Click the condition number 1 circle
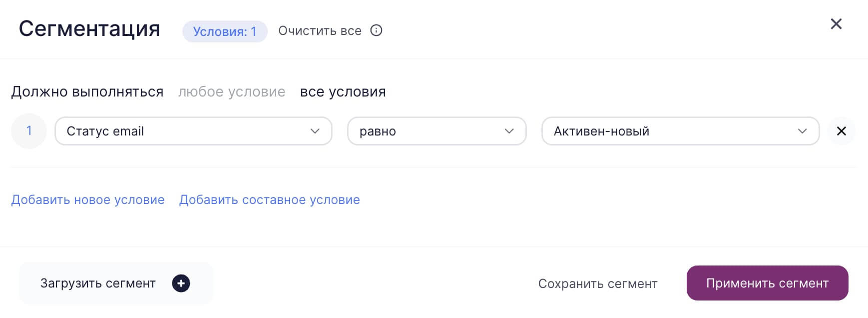The image size is (868, 318). (x=29, y=131)
